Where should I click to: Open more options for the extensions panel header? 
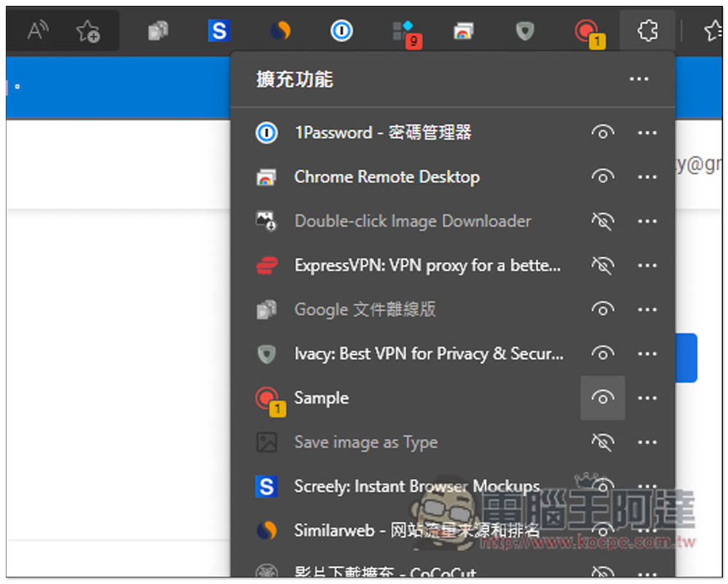point(638,79)
